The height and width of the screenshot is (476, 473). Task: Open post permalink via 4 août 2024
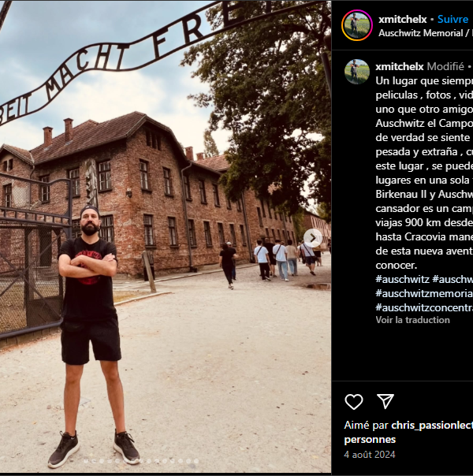[x=370, y=455]
